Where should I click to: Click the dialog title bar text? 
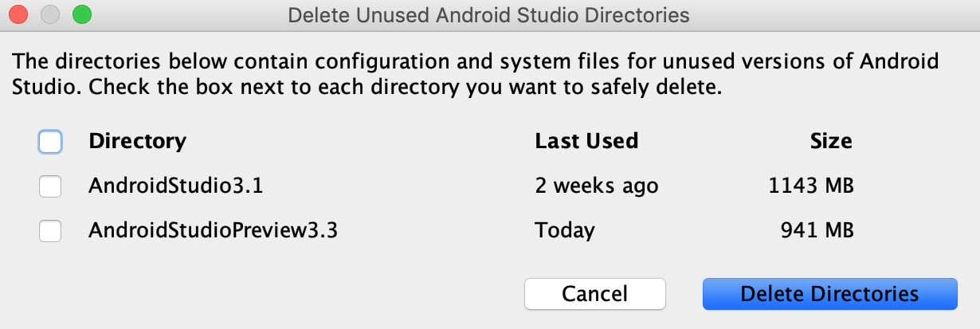point(488,14)
